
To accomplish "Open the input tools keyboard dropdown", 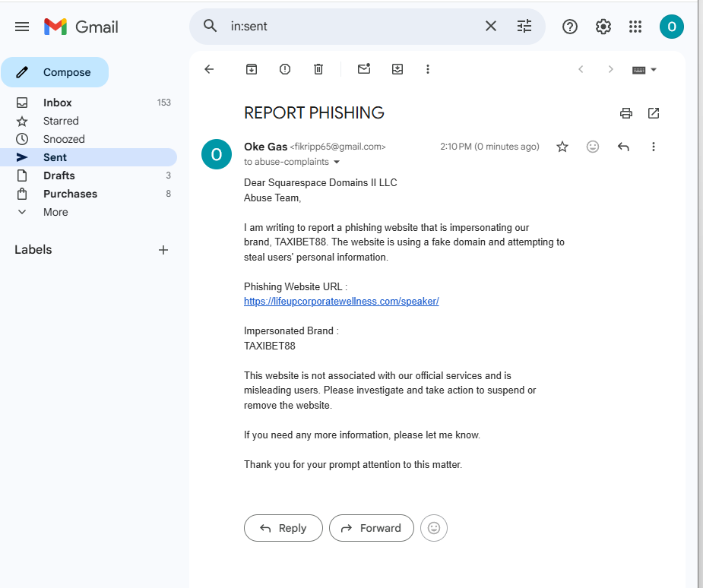I will pyautogui.click(x=644, y=69).
